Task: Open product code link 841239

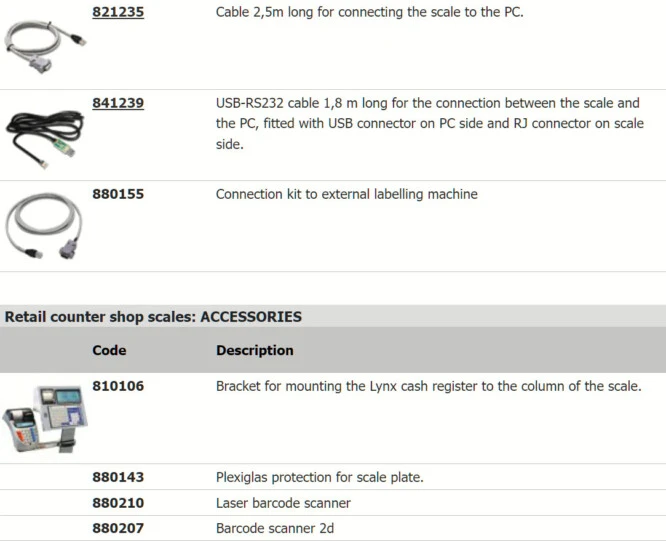Action: pyautogui.click(x=117, y=103)
